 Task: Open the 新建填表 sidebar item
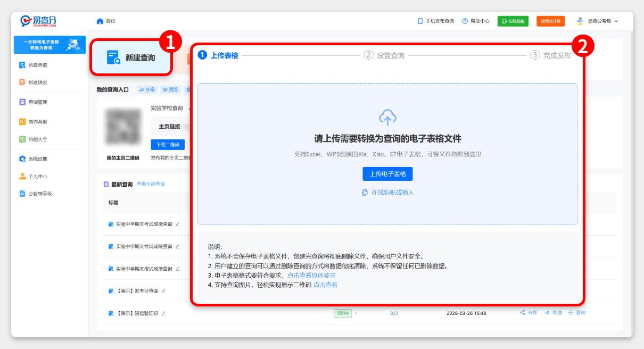pyautogui.click(x=35, y=82)
